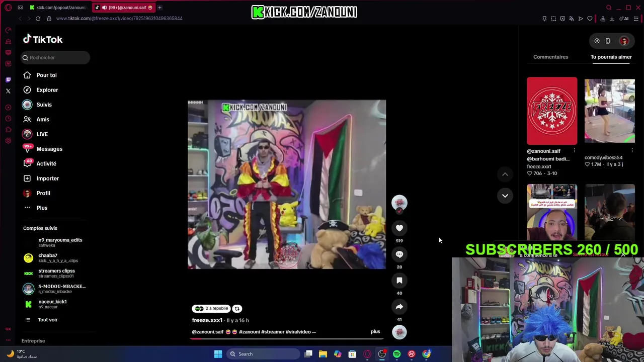Open Profil in the sidebar

pyautogui.click(x=37, y=193)
